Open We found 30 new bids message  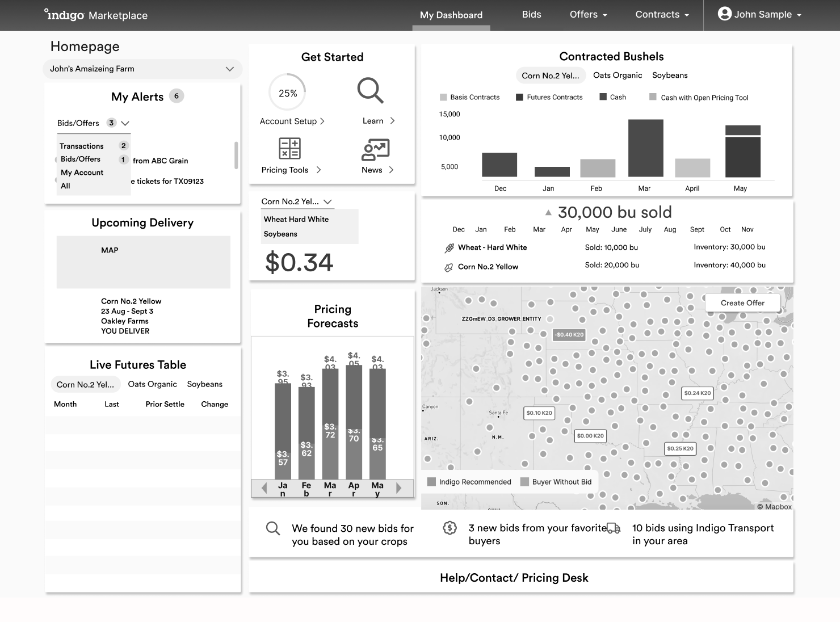pyautogui.click(x=352, y=535)
